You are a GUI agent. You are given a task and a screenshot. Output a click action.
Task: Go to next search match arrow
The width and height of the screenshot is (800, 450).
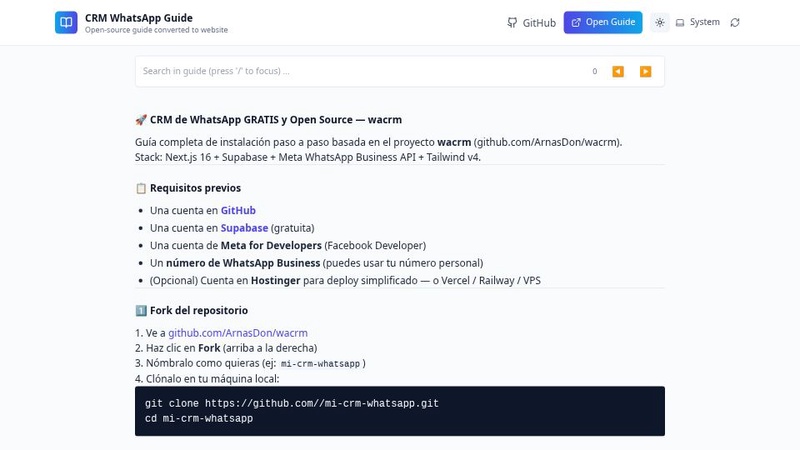645,71
